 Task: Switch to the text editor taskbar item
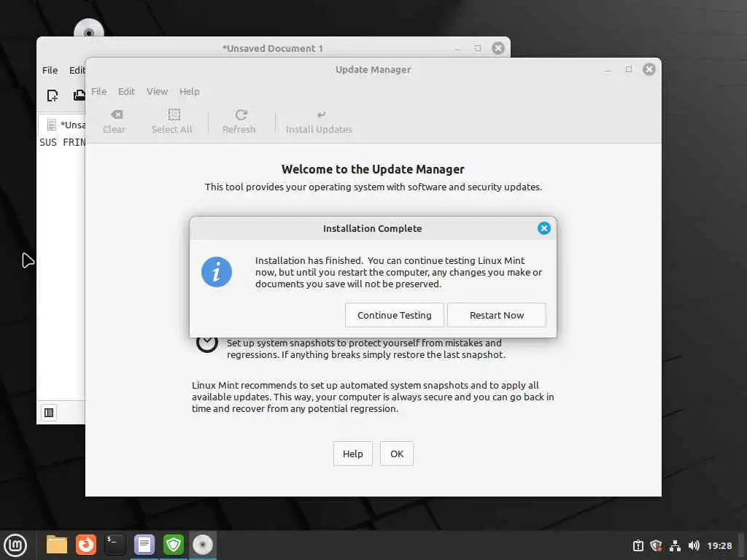pyautogui.click(x=144, y=545)
